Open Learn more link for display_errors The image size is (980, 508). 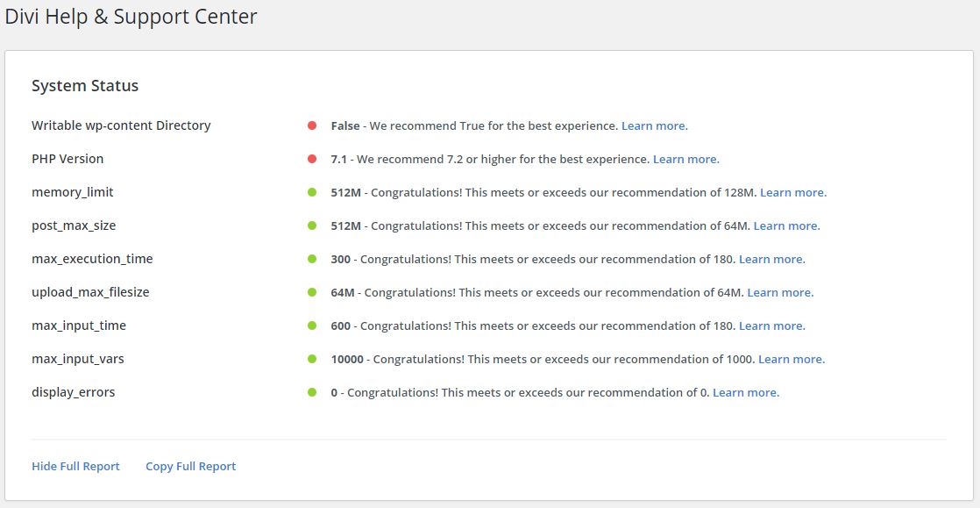tap(746, 393)
